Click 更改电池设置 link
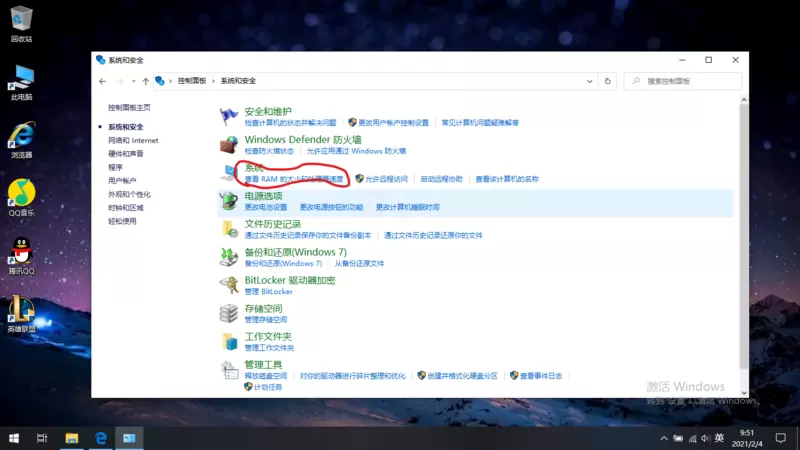This screenshot has width=800, height=450. pos(266,207)
